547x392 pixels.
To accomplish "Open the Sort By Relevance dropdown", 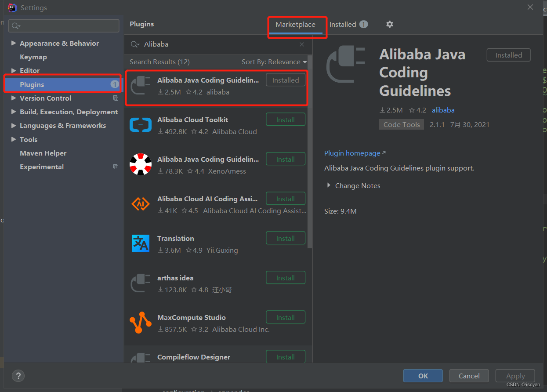I will [274, 62].
